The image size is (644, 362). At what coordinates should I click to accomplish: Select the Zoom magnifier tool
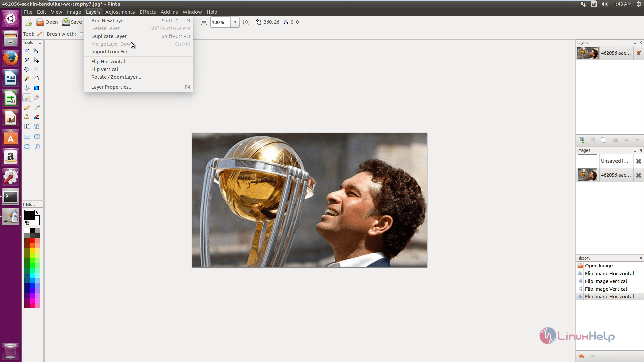[x=36, y=70]
